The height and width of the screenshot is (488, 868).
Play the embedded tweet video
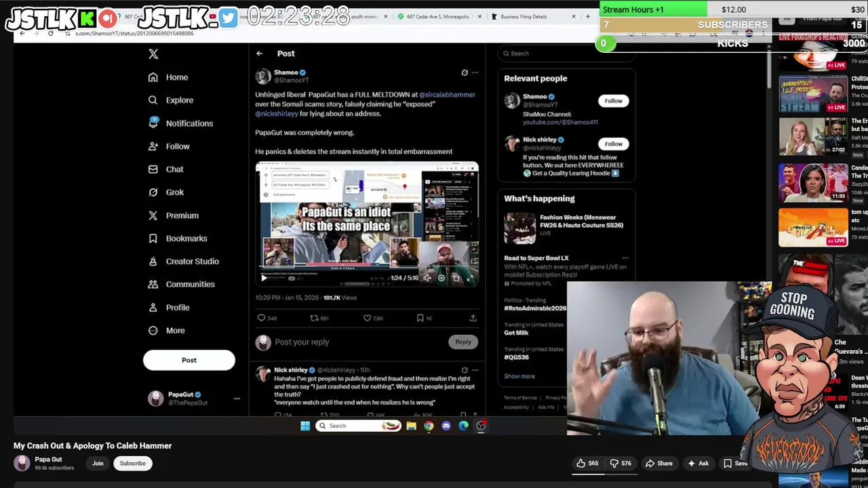[264, 278]
